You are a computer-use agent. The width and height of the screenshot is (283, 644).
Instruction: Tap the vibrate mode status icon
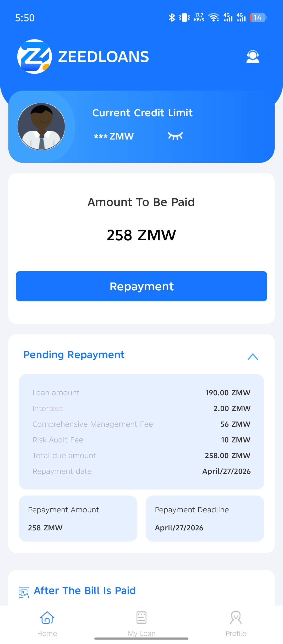coord(184,18)
